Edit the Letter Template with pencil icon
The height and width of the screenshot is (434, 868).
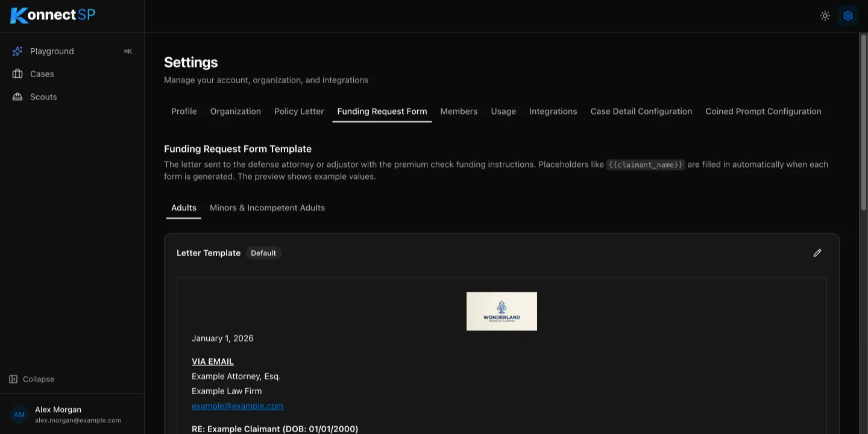[x=817, y=253]
